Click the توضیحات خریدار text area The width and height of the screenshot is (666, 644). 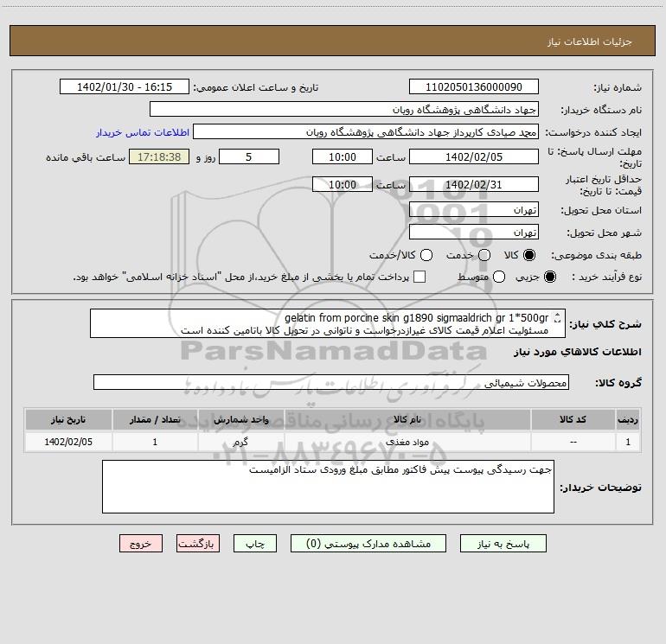pyautogui.click(x=328, y=487)
